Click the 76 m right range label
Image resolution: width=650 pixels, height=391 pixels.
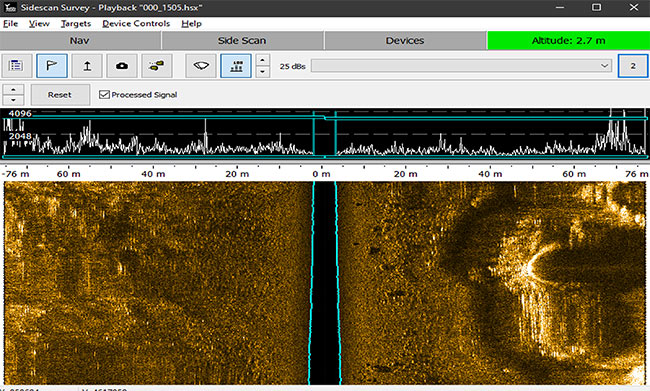636,174
